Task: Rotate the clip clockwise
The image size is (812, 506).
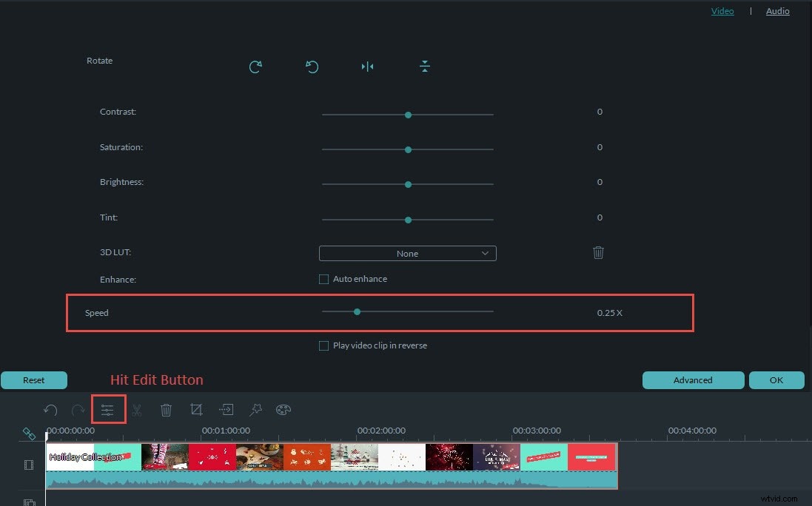Action: click(255, 67)
